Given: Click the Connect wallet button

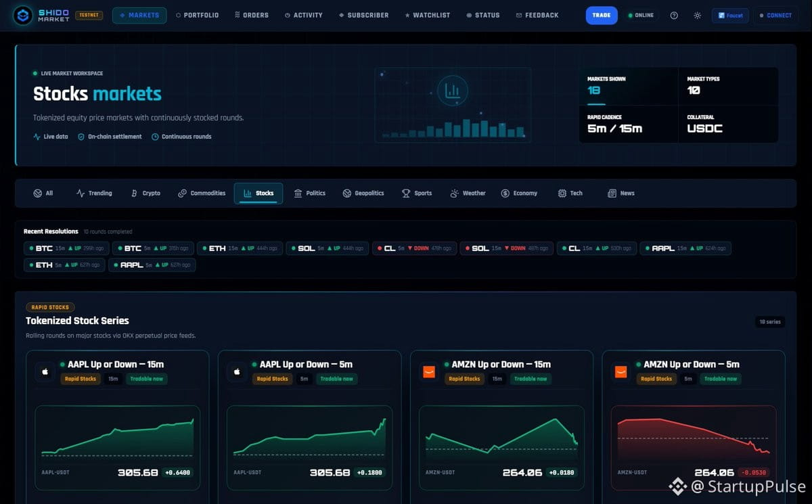Looking at the screenshot, I should [775, 15].
